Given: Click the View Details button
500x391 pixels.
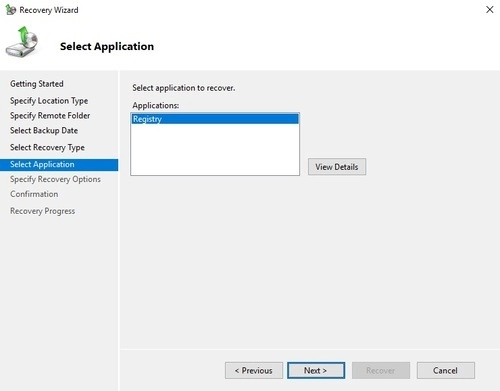Looking at the screenshot, I should (337, 167).
